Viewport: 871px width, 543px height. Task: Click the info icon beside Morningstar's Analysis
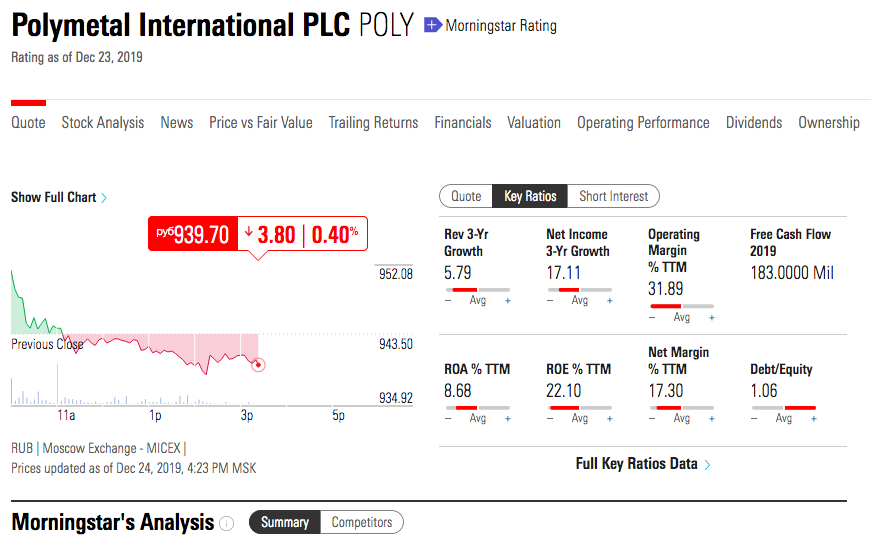227,523
